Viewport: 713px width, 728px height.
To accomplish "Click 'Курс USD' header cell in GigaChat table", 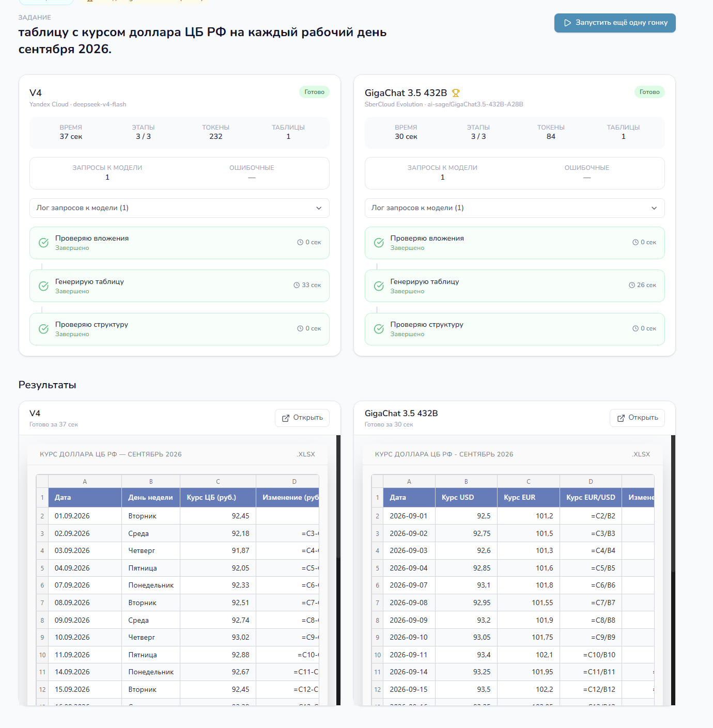I will 466,498.
